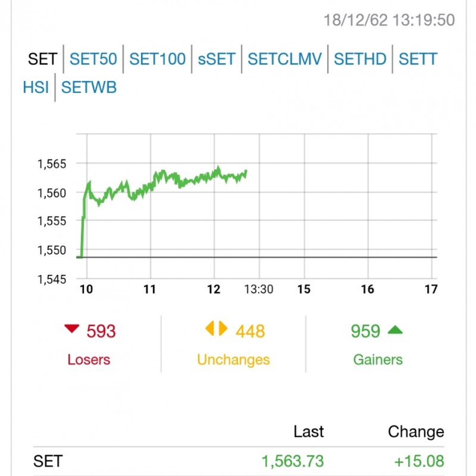Switch to the SETCLMV tab
Image resolution: width=476 pixels, height=476 pixels.
click(284, 59)
